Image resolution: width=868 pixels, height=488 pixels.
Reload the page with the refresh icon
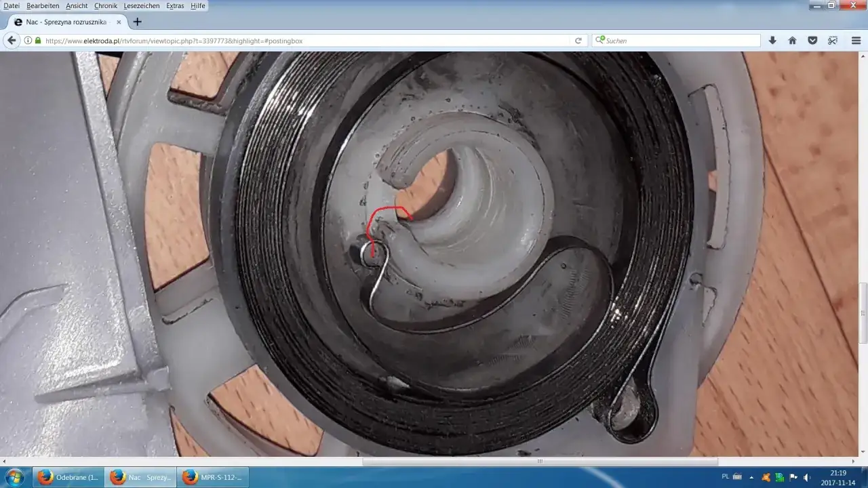coord(578,41)
